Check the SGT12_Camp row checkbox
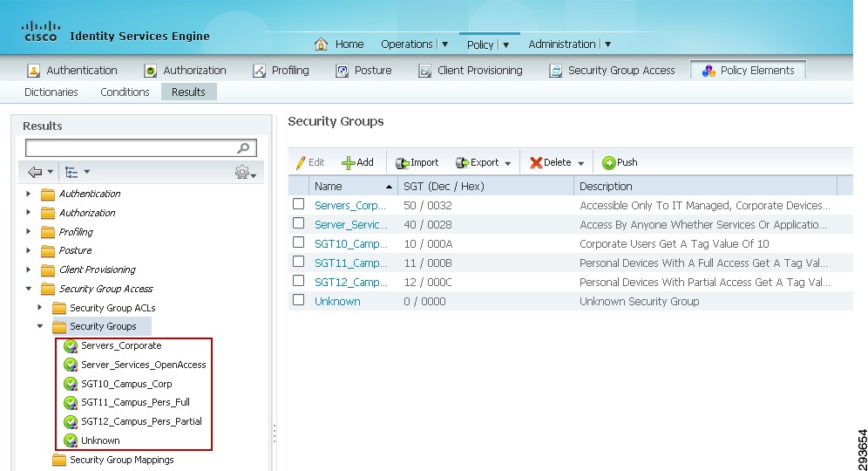The width and height of the screenshot is (868, 471). (298, 280)
